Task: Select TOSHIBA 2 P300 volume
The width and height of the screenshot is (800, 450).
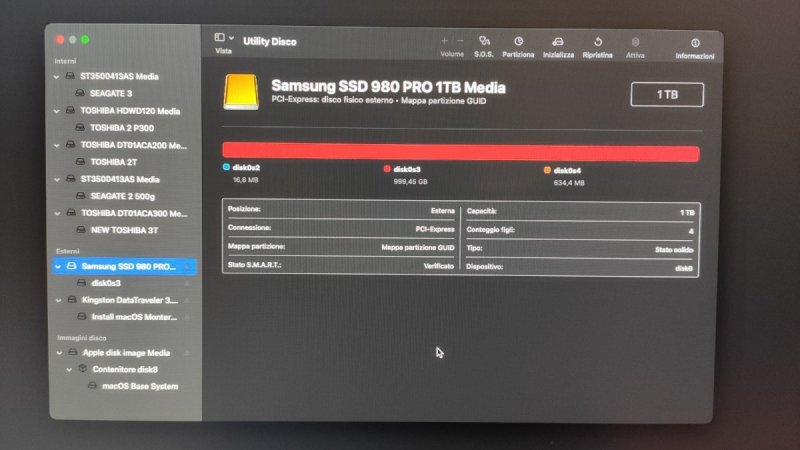Action: [x=122, y=128]
